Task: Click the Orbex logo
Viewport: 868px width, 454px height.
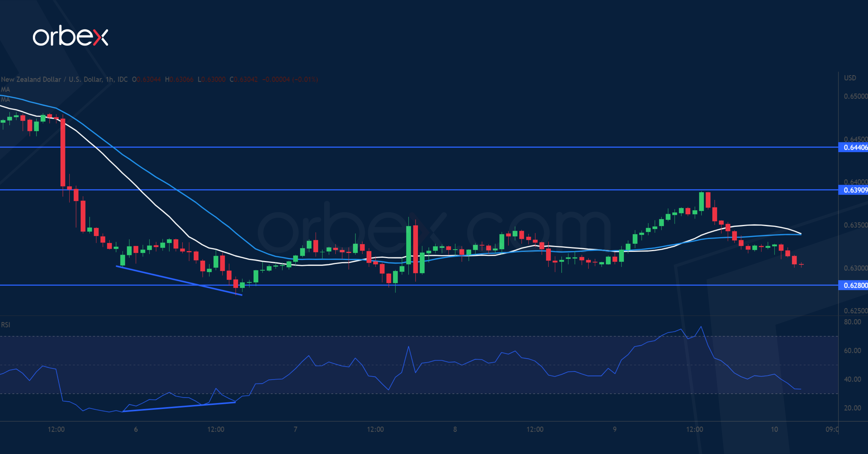Action: (70, 36)
